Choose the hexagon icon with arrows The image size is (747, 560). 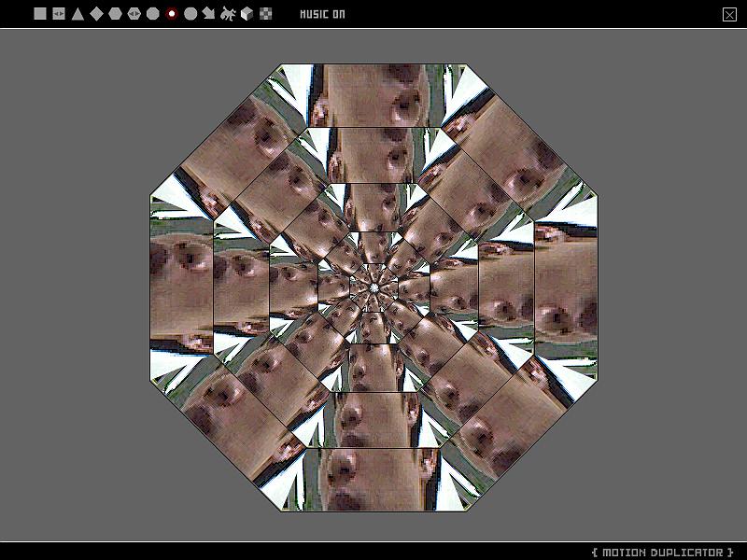pos(134,14)
